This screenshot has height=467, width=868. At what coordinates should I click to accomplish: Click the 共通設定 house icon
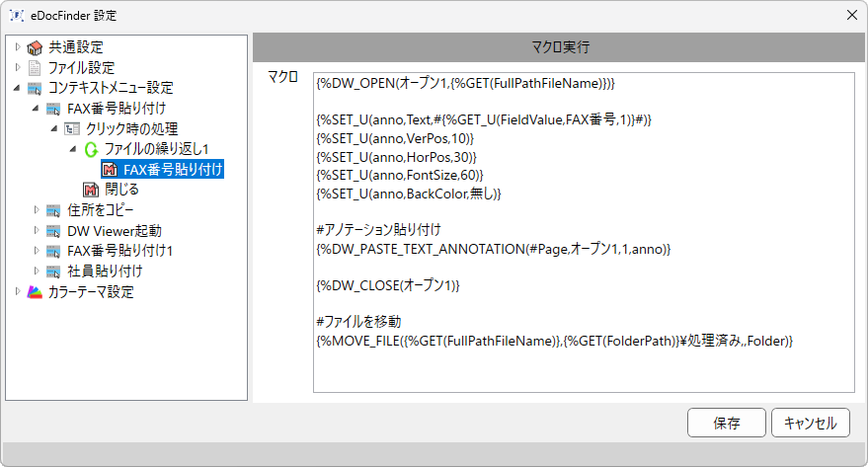35,47
